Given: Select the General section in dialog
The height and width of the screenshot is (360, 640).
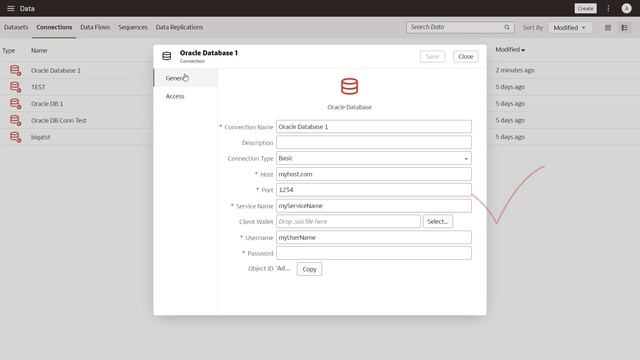Looking at the screenshot, I should tap(186, 78).
